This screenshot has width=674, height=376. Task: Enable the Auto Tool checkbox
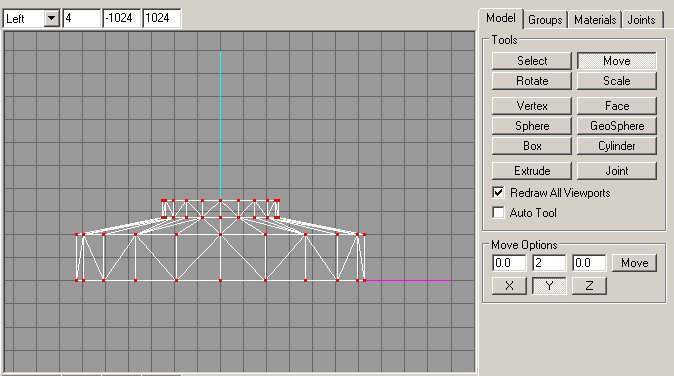498,212
